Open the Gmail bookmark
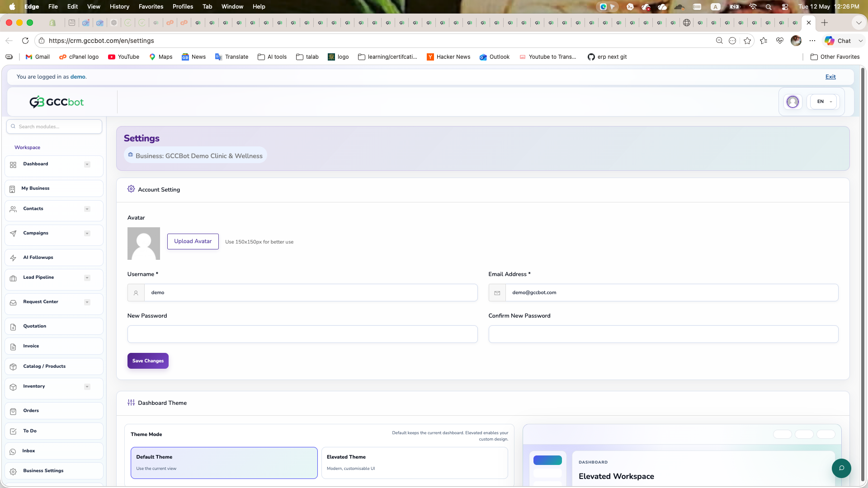This screenshot has width=868, height=488. 38,57
